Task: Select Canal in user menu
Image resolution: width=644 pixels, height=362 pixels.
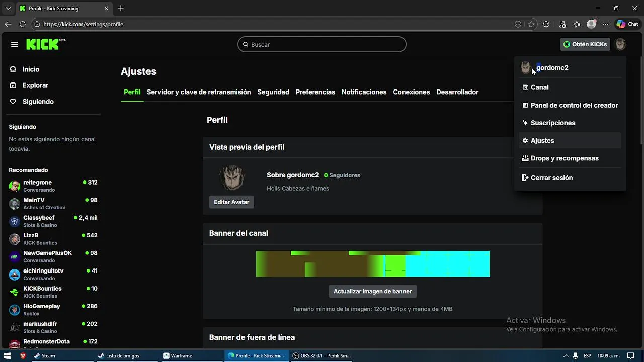Action: click(x=570, y=87)
